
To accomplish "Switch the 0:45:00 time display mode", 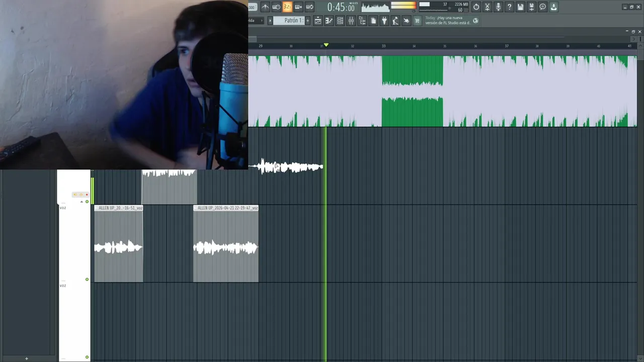I will tap(341, 8).
